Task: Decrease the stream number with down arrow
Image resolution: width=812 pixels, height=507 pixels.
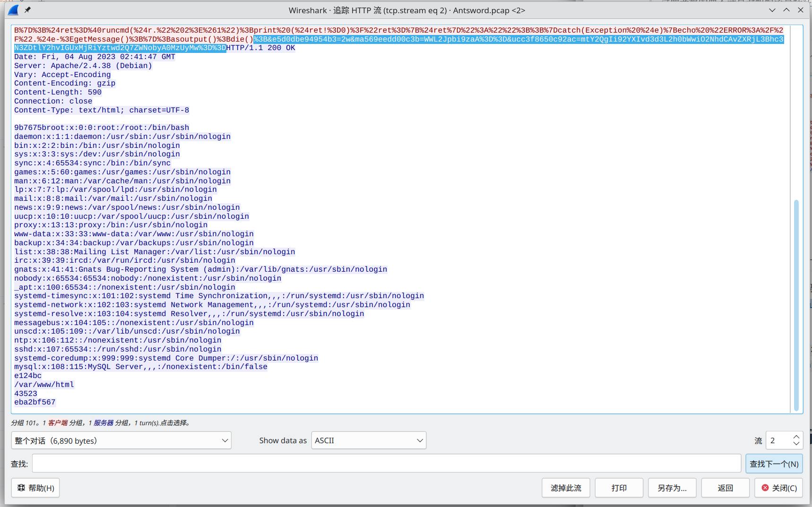Action: click(796, 444)
